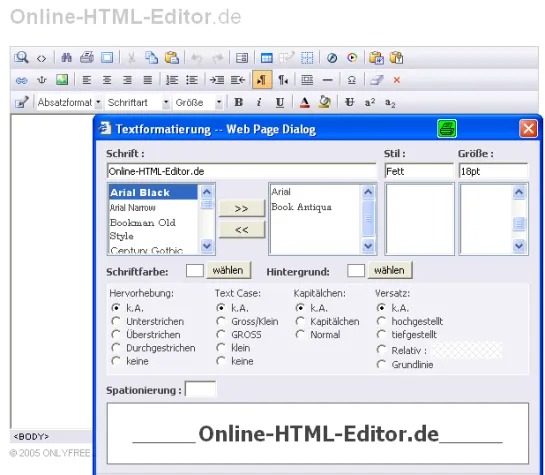Select tiefgestellt radio button
The height and width of the screenshot is (475, 545).
[381, 334]
